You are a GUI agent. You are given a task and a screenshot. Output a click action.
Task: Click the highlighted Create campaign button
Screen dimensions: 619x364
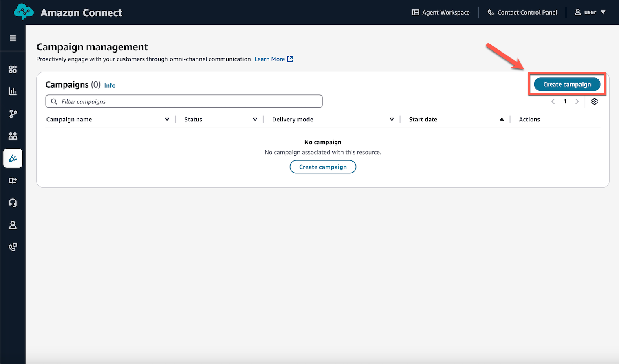click(567, 84)
